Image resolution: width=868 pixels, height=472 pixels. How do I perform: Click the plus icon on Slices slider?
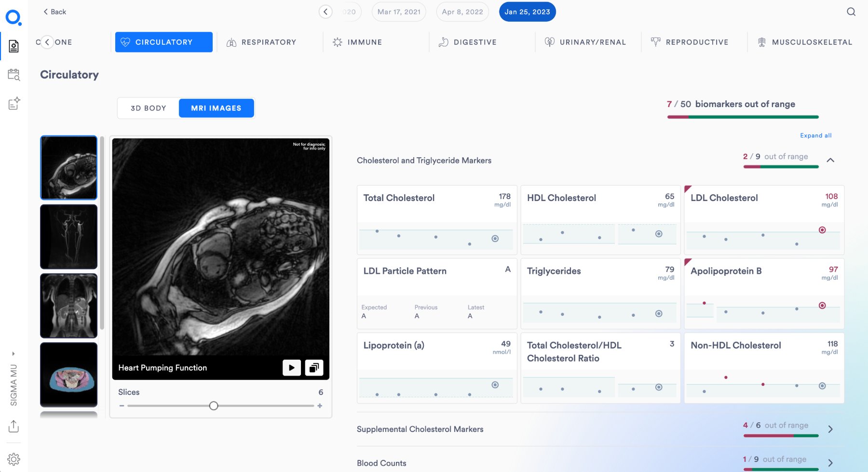(x=320, y=406)
